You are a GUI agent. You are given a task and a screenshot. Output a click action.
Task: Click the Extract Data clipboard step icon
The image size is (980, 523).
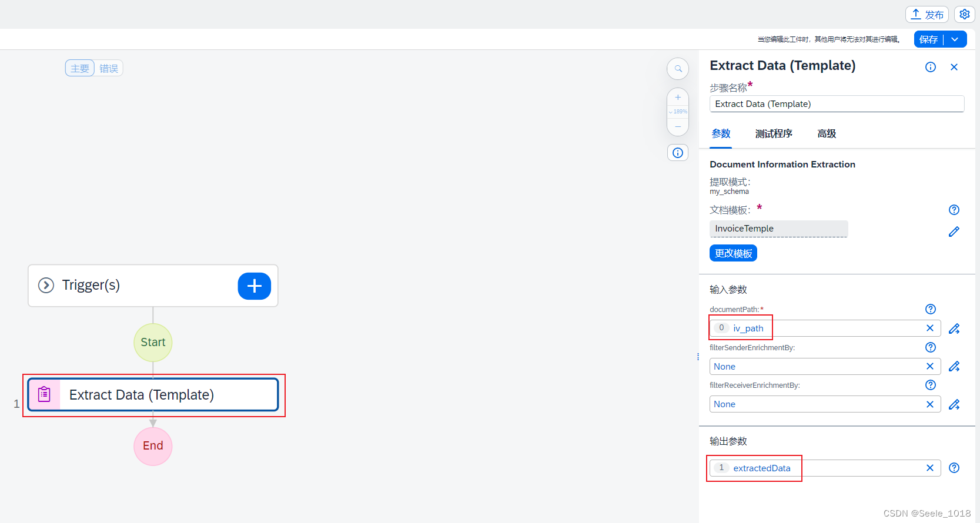(x=44, y=394)
